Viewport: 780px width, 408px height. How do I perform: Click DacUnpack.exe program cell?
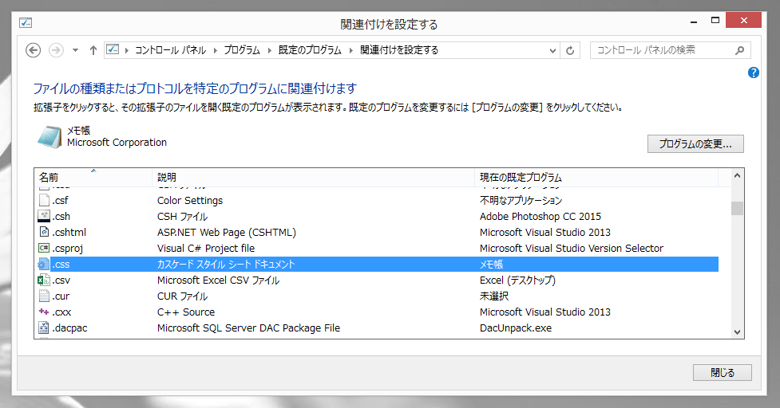[516, 328]
